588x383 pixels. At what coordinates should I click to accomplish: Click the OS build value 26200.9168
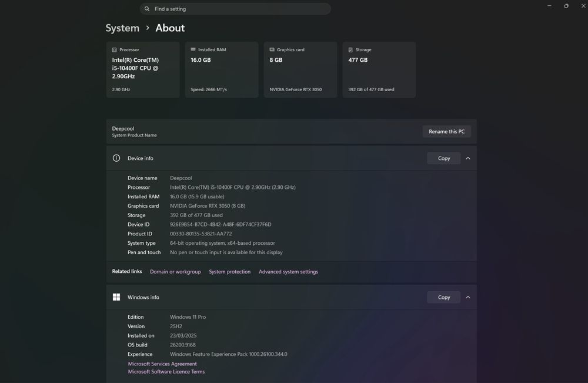pyautogui.click(x=183, y=345)
